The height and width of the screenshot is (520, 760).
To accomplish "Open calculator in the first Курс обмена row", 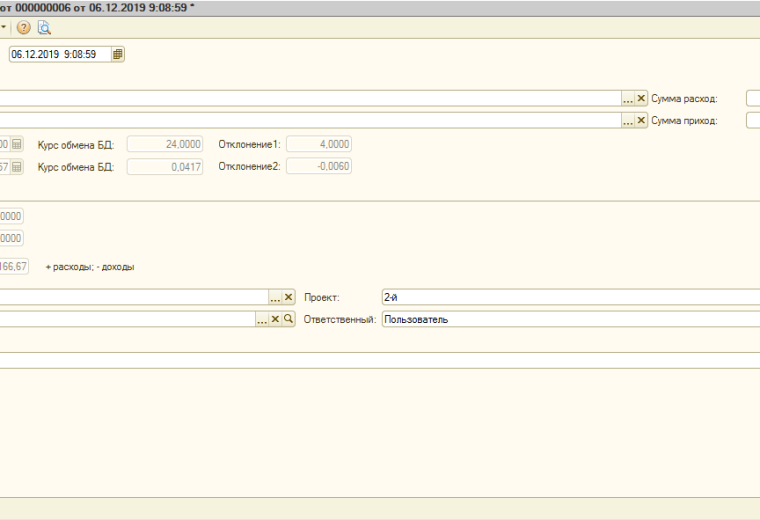I will [x=18, y=144].
